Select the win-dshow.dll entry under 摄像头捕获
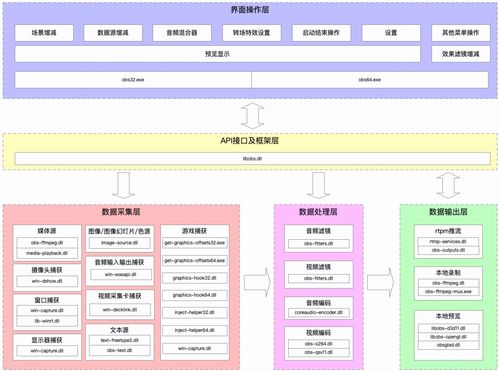 (x=47, y=281)
